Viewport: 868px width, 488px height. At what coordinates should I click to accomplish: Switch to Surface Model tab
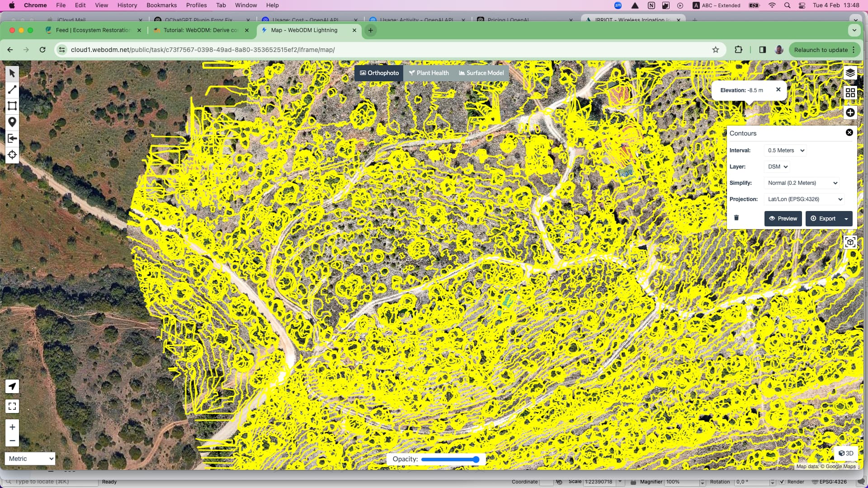(x=481, y=73)
